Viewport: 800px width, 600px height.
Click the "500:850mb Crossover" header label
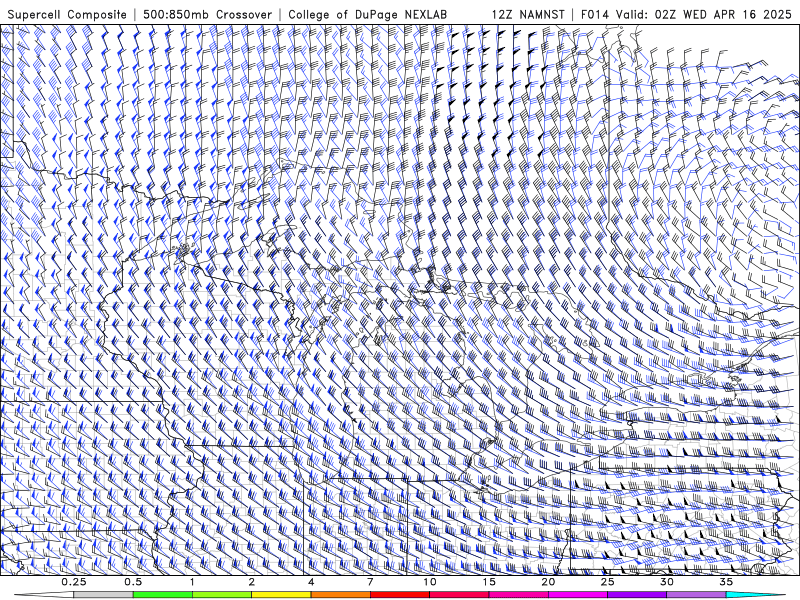coord(208,14)
